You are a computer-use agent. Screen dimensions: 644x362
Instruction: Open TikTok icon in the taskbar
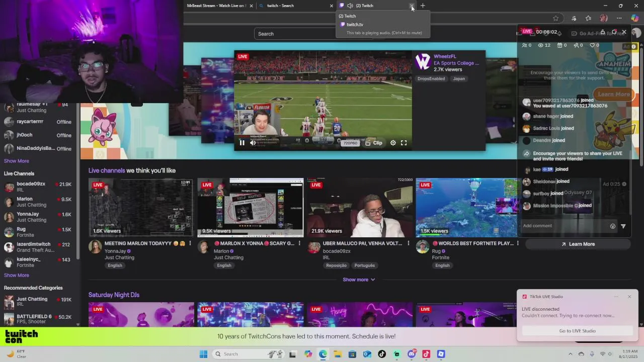pos(382,354)
